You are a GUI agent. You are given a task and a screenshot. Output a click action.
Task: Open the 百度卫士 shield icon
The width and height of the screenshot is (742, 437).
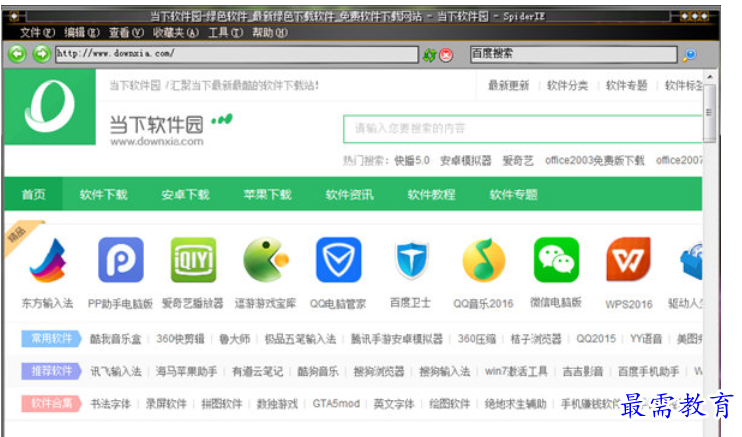tap(411, 260)
